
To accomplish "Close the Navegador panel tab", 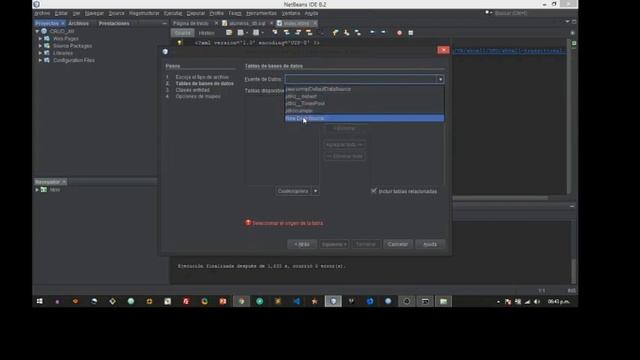I will tap(64, 182).
